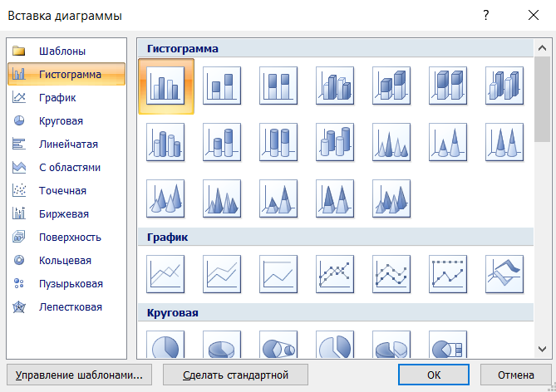Image resolution: width=556 pixels, height=392 pixels.
Task: Choose the 100% stacked cone chart
Action: pyautogui.click(x=504, y=142)
